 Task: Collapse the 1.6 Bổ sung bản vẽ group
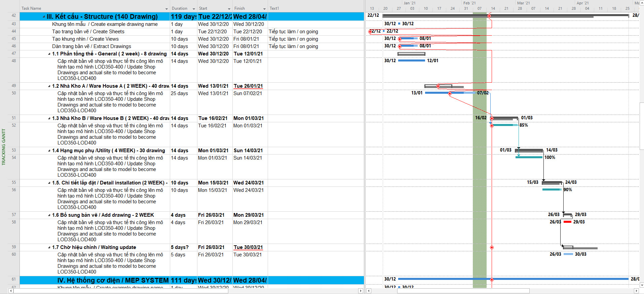pyautogui.click(x=49, y=215)
